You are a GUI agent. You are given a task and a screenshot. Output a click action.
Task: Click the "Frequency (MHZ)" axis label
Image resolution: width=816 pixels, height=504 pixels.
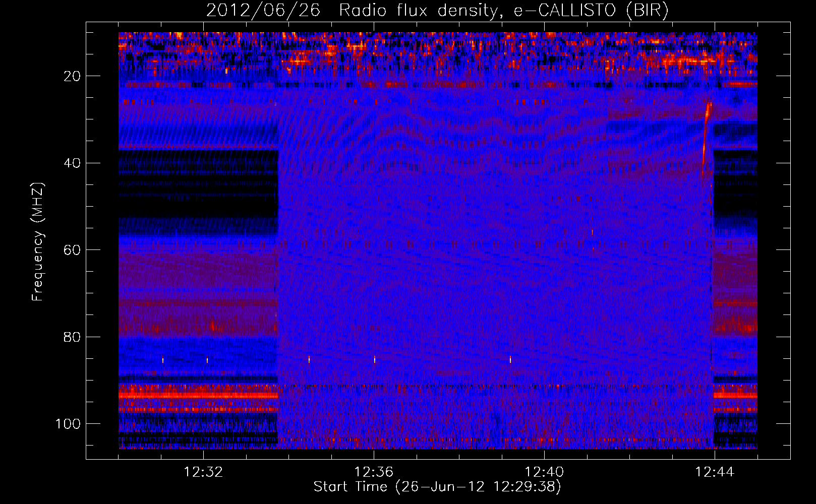(x=38, y=241)
